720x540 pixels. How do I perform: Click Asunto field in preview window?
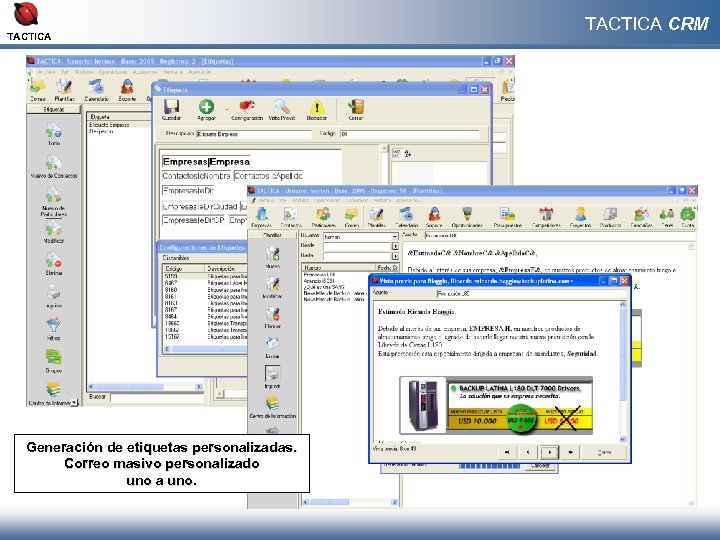click(x=531, y=293)
